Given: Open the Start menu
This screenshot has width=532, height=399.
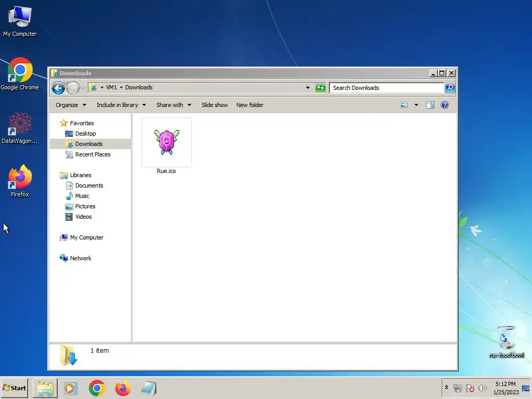Looking at the screenshot, I should click(14, 388).
